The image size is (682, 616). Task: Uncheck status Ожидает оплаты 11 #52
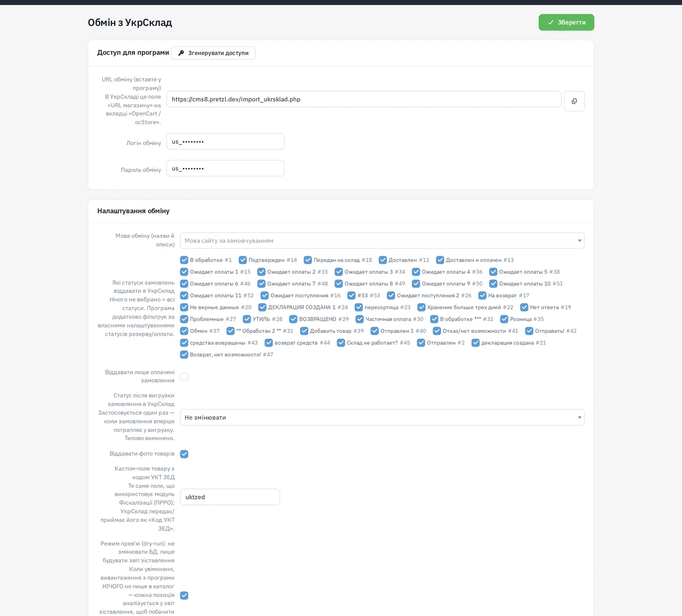point(184,295)
